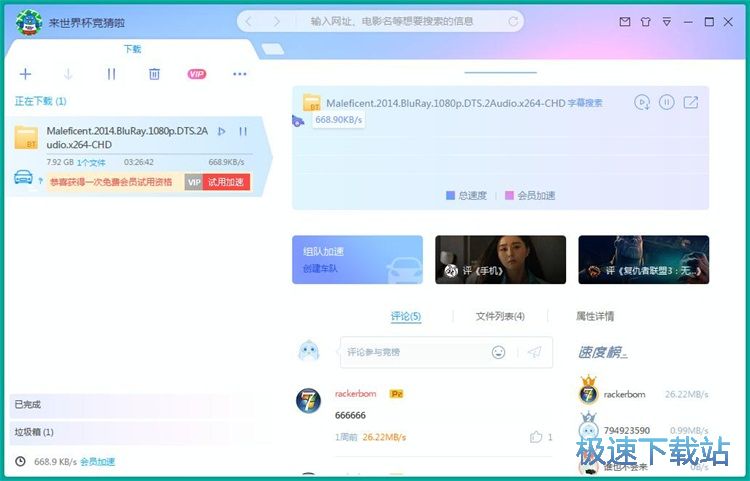Click the 字幕搜索 subtitle search link
Image resolution: width=750 pixels, height=481 pixels.
pos(585,103)
